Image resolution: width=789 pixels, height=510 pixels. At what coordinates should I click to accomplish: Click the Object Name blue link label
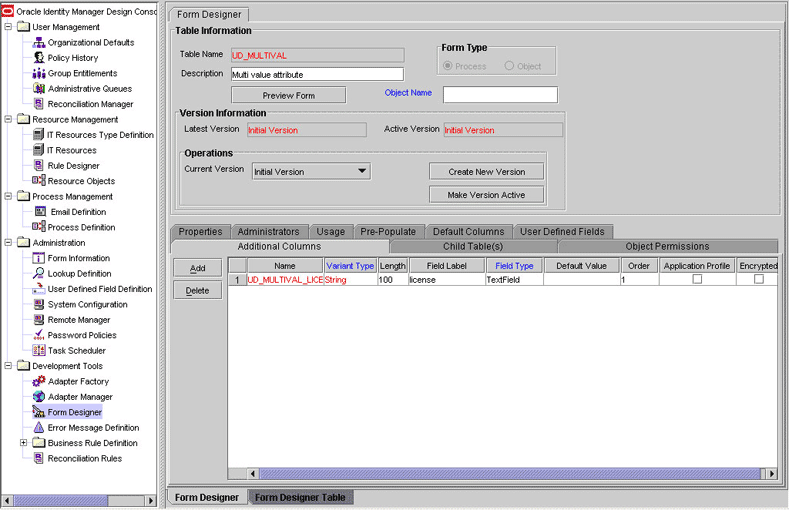point(408,93)
